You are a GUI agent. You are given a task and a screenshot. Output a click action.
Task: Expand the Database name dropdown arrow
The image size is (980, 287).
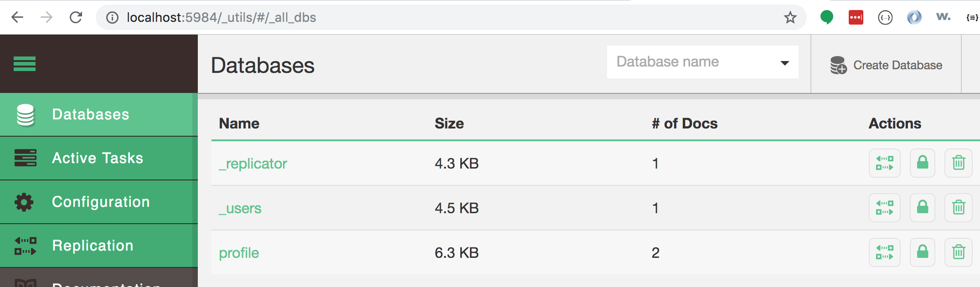click(x=784, y=63)
